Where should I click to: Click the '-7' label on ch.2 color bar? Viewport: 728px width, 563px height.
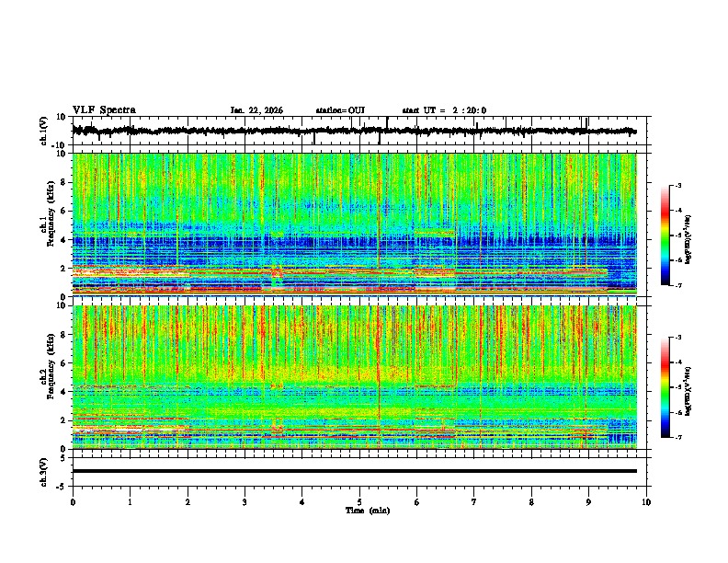tap(677, 437)
